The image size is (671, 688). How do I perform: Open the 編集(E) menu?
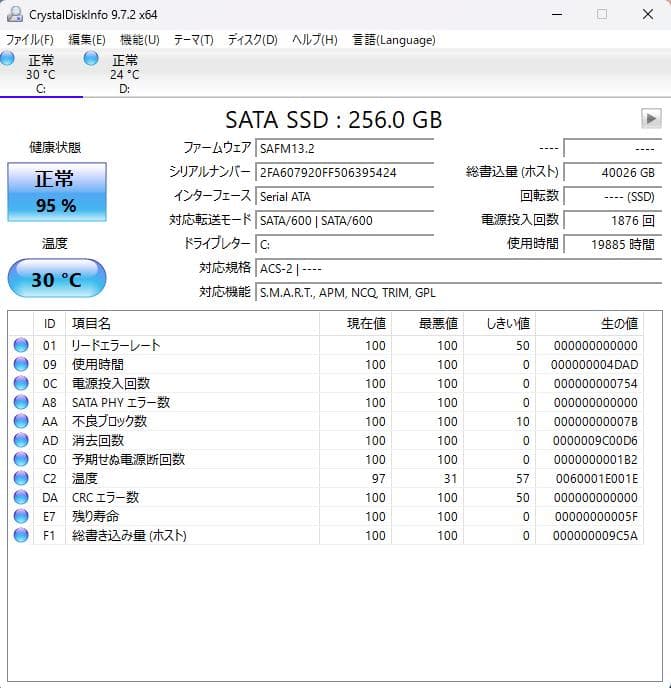(x=87, y=40)
